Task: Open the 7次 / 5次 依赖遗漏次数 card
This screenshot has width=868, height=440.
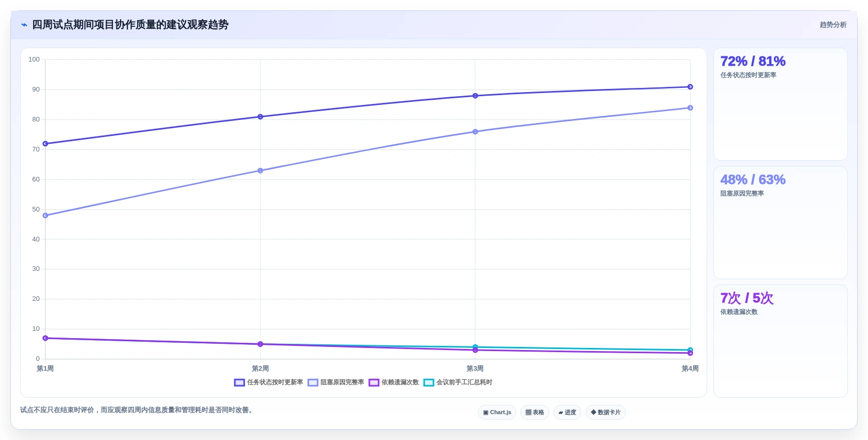Action: click(x=781, y=341)
